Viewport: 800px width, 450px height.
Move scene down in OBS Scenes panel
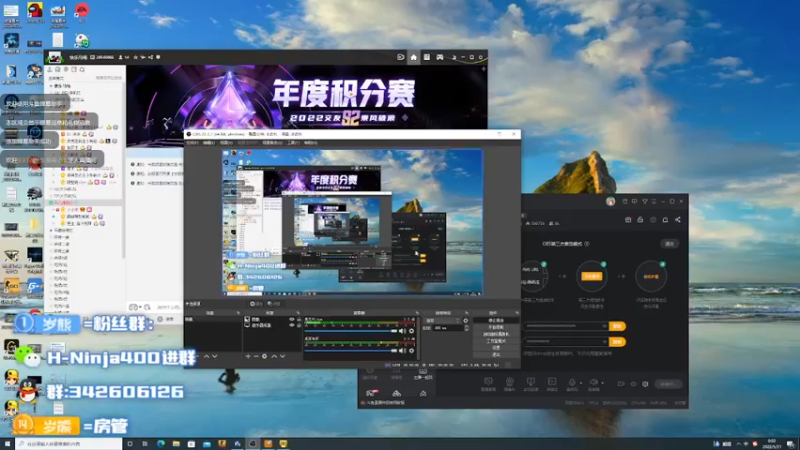click(x=215, y=356)
